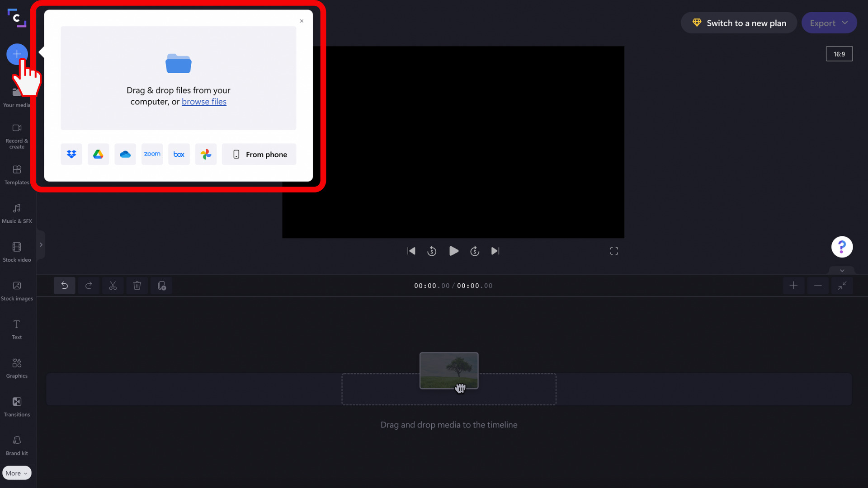
Task: Import media from OneDrive
Action: tap(125, 154)
